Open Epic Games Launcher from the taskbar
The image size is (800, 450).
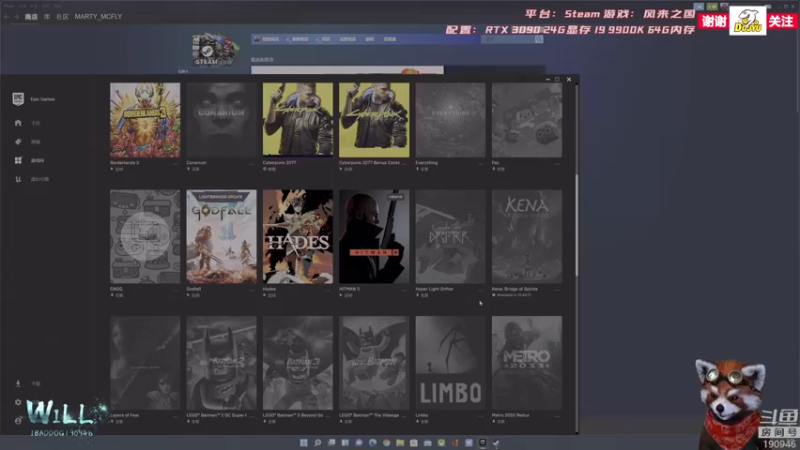[x=482, y=442]
